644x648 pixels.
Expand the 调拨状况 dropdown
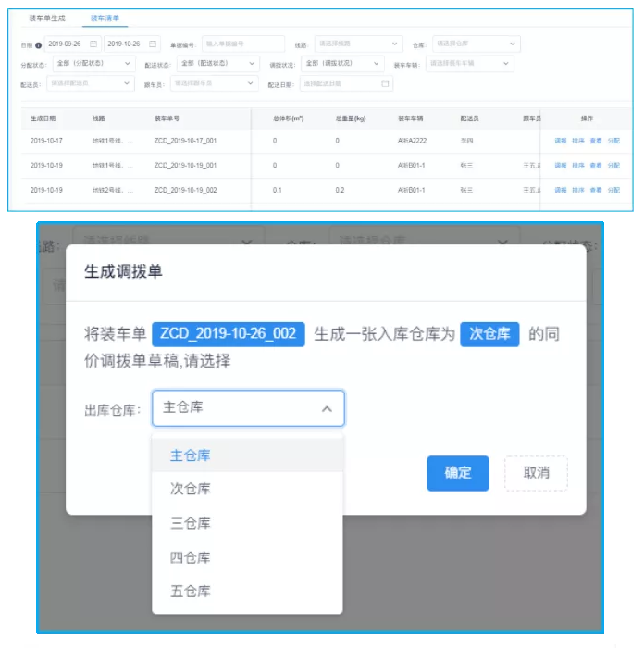342,64
